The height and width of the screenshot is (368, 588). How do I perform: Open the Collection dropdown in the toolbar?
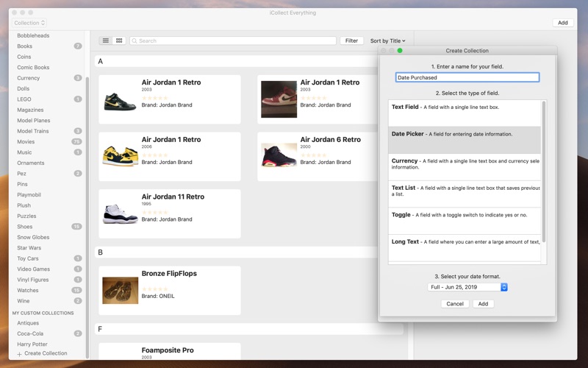(29, 23)
